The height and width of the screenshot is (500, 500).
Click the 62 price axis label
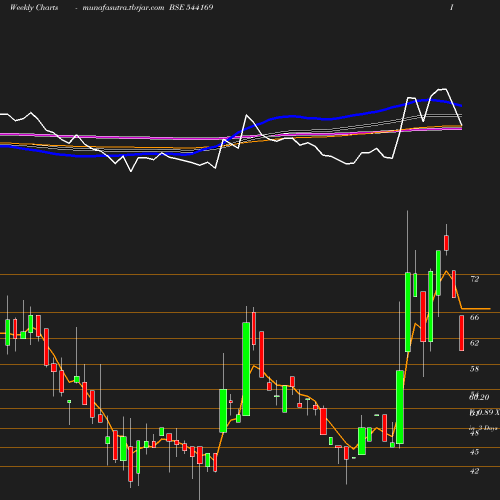tap(475, 343)
